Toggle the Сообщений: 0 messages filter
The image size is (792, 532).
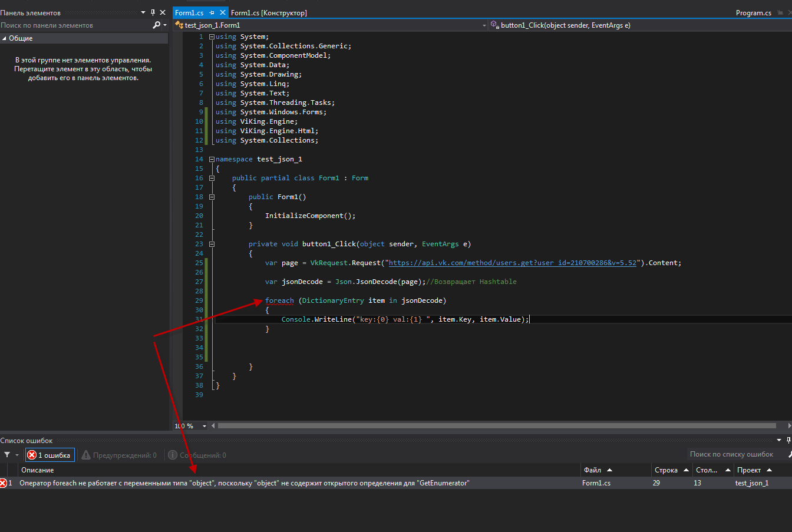197,455
